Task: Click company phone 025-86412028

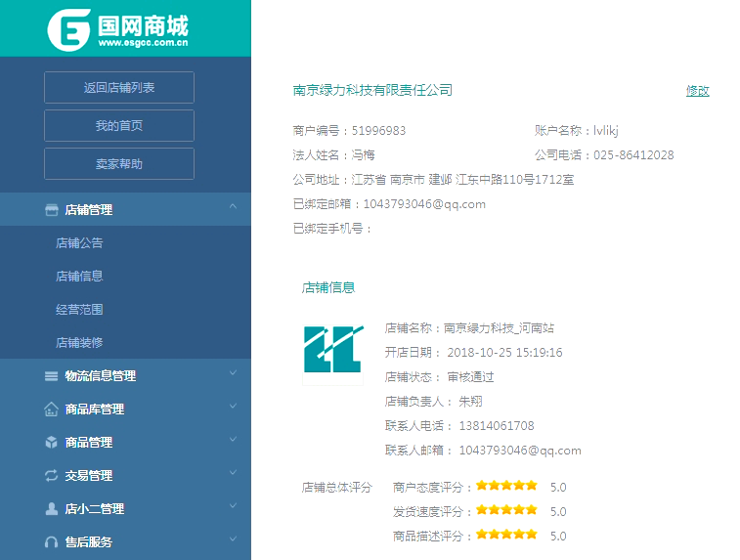Action: click(633, 155)
